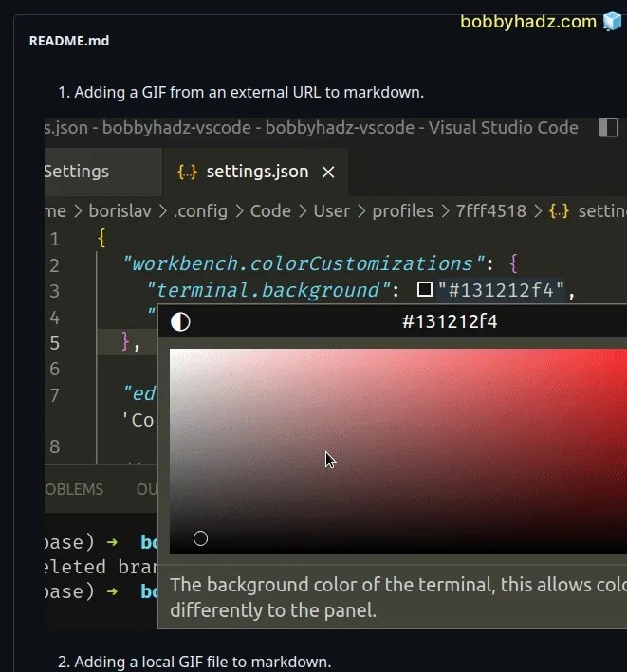Click the "workbench.colorCustomizations" key
This screenshot has height=672, width=627.
click(x=304, y=263)
